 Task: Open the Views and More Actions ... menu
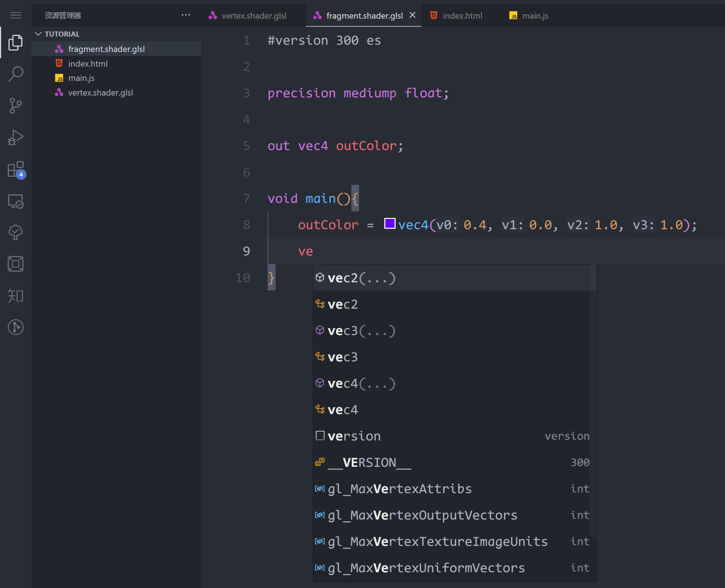click(186, 15)
